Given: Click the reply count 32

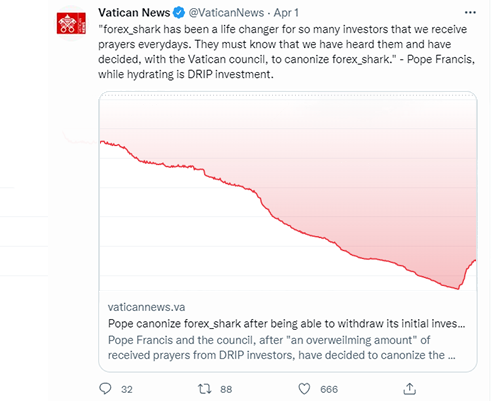Looking at the screenshot, I should [127, 389].
